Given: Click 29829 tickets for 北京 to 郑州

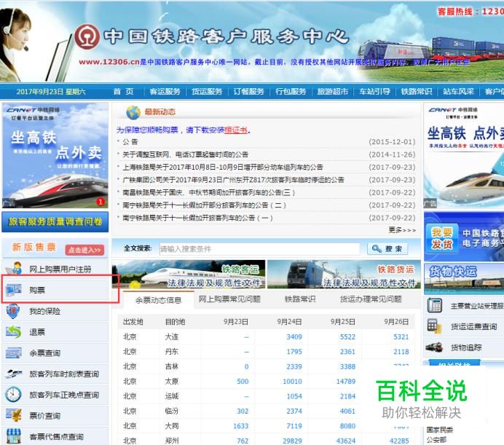Looking at the screenshot, I should point(292,441).
